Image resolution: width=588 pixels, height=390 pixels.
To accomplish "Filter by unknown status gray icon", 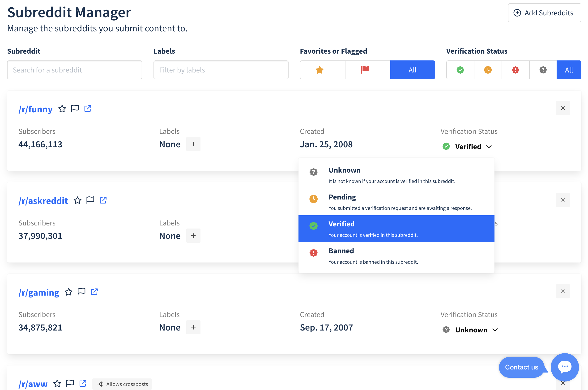I will coord(543,70).
